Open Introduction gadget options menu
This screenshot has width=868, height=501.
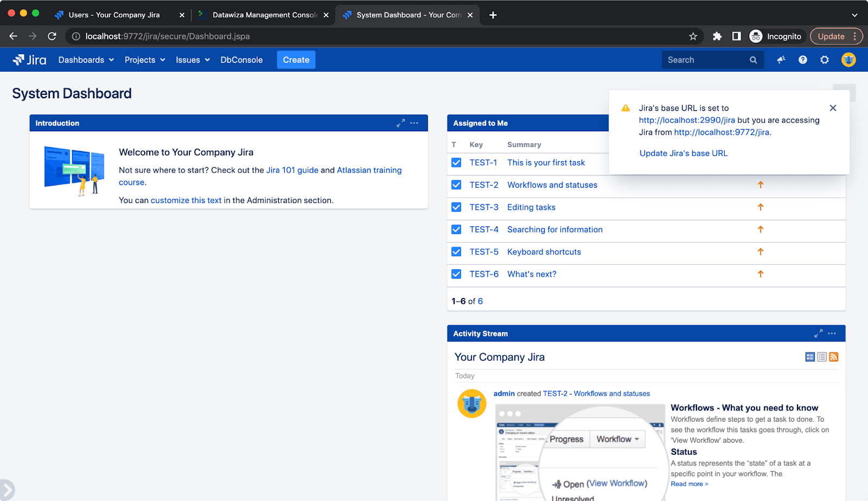click(x=414, y=123)
